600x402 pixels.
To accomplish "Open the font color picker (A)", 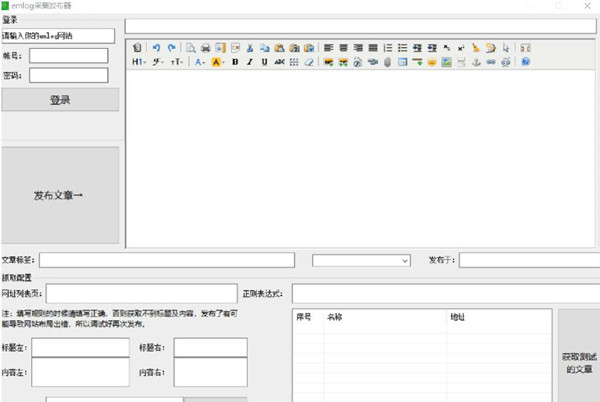I will [x=200, y=62].
